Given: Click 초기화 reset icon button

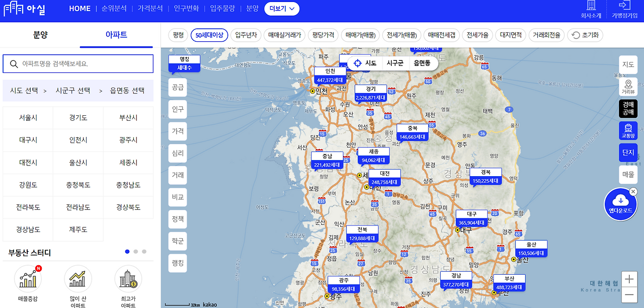Looking at the screenshot, I should tap(585, 35).
